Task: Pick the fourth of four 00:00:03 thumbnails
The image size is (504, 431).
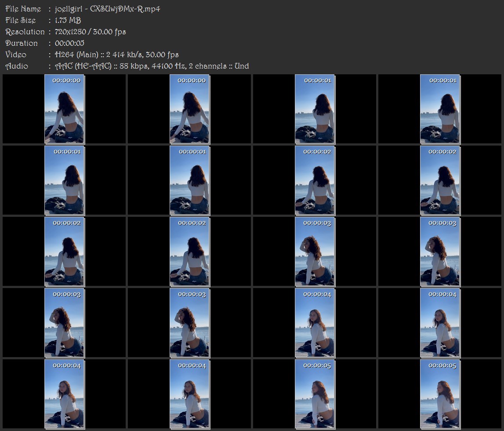Action: tap(190, 323)
